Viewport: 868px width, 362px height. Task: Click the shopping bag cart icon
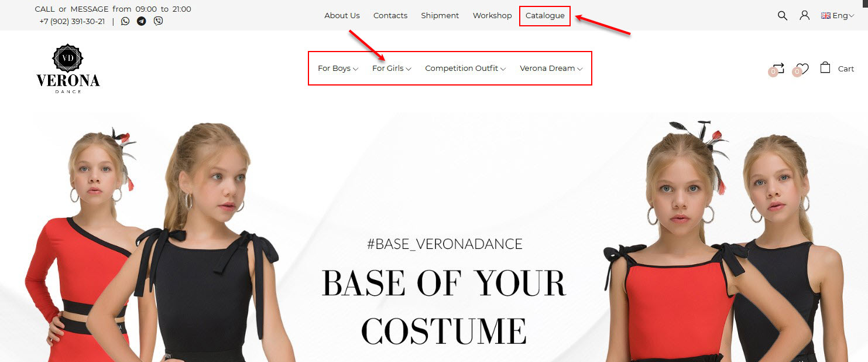(825, 67)
